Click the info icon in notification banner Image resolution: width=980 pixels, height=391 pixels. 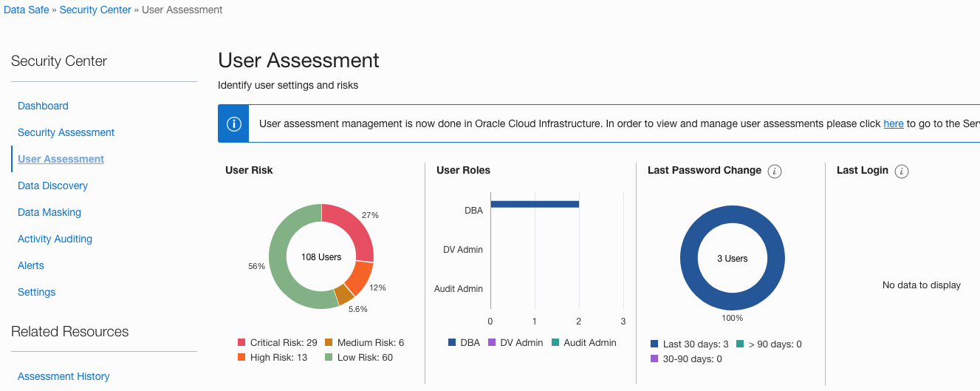coord(233,123)
